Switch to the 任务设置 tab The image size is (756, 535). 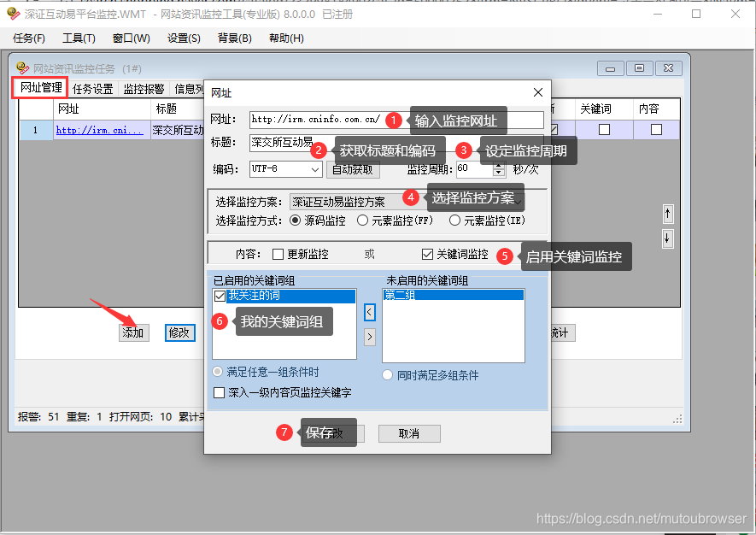92,88
